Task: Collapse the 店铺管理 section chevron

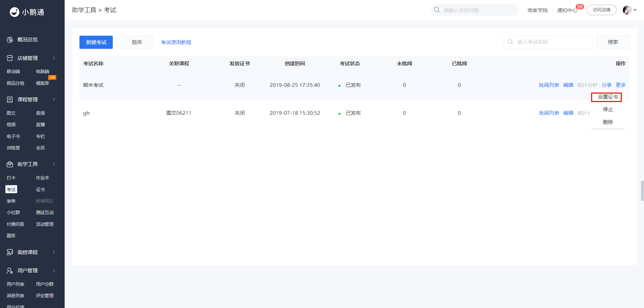Action: pyautogui.click(x=54, y=58)
